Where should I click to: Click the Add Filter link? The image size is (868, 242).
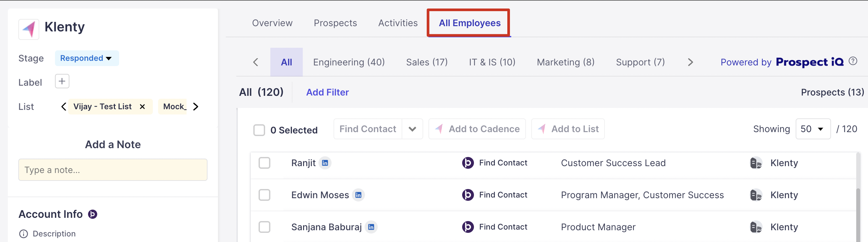point(327,92)
